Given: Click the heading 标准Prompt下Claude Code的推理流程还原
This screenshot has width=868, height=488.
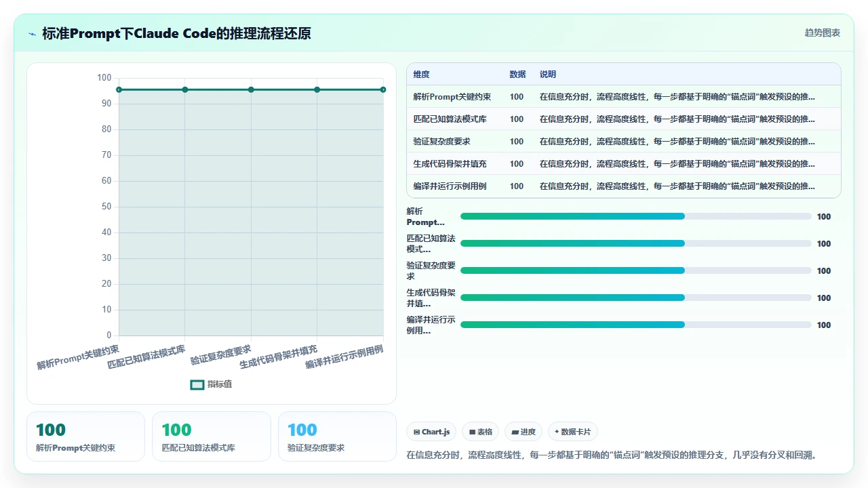Looking at the screenshot, I should [x=176, y=33].
